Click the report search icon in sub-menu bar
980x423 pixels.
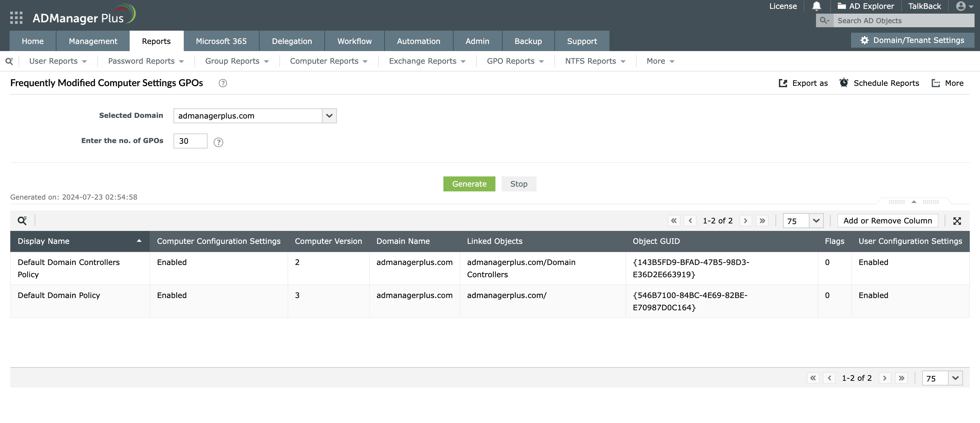9,61
